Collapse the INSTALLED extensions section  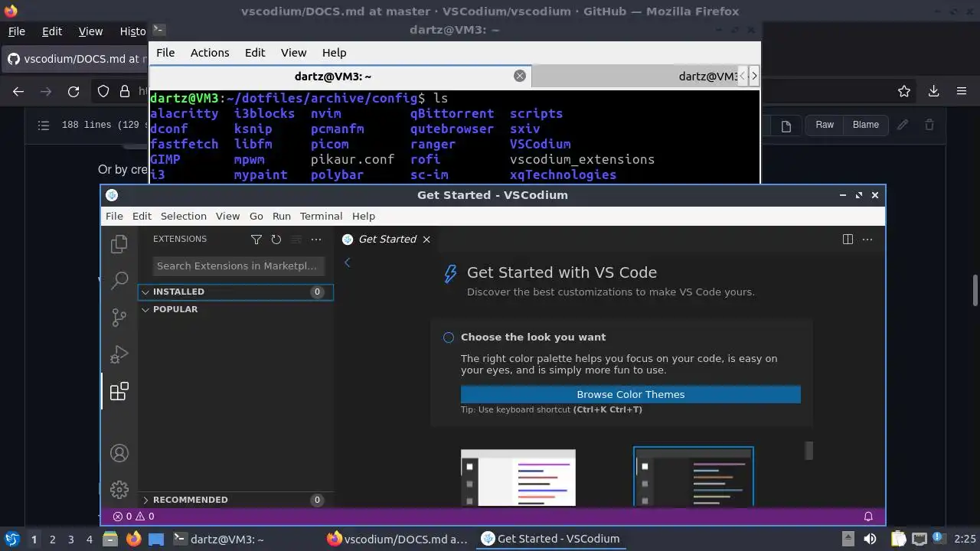[x=235, y=292]
